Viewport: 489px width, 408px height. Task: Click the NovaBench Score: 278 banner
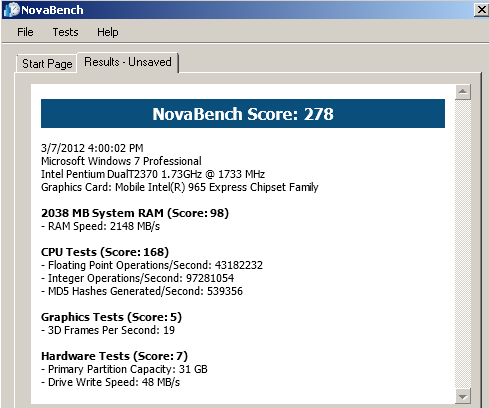[x=243, y=114]
